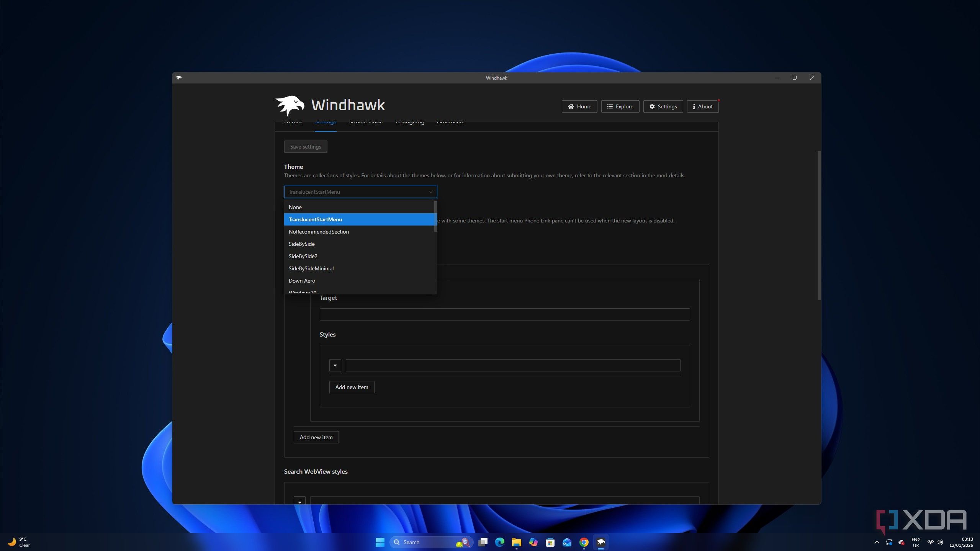Switch to Google Chrome in the taskbar
This screenshot has height=551, width=980.
[584, 542]
